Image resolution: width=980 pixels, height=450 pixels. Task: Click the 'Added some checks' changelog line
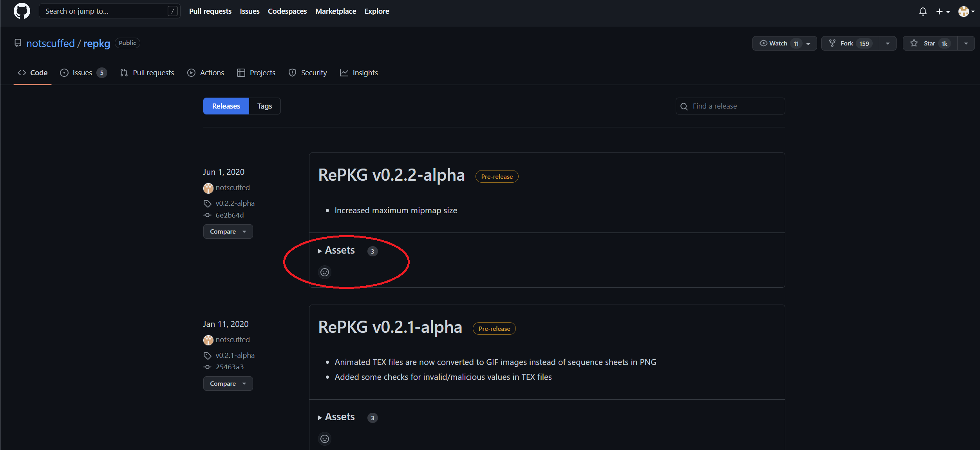pyautogui.click(x=443, y=377)
